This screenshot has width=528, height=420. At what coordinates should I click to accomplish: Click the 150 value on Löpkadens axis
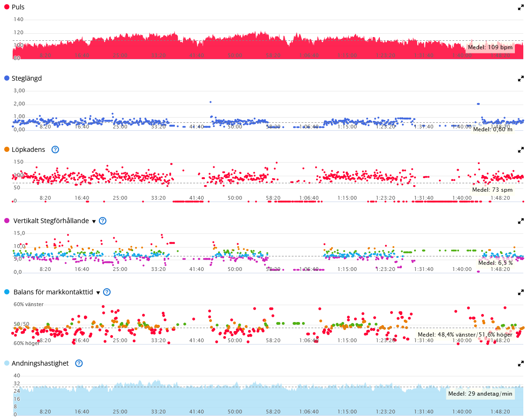tap(18, 162)
